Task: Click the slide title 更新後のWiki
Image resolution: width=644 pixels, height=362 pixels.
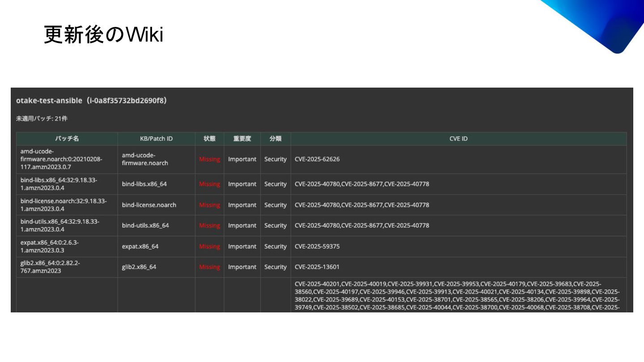Action: 103,35
